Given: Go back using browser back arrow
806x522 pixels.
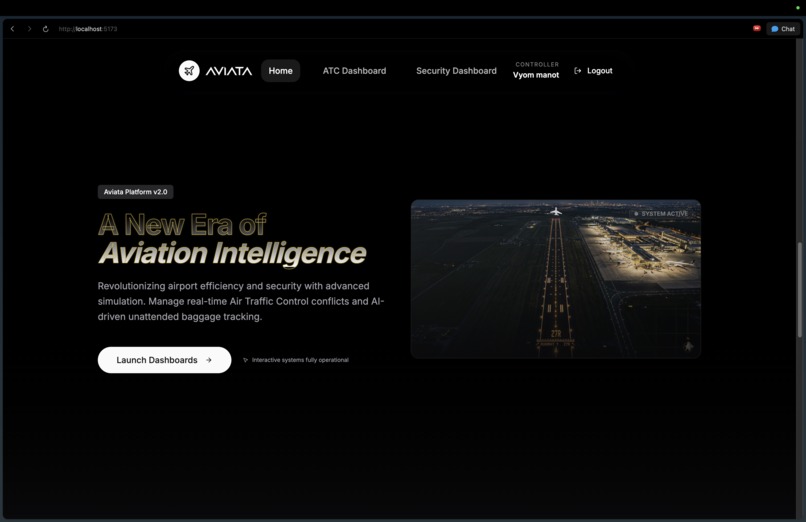Looking at the screenshot, I should 12,29.
